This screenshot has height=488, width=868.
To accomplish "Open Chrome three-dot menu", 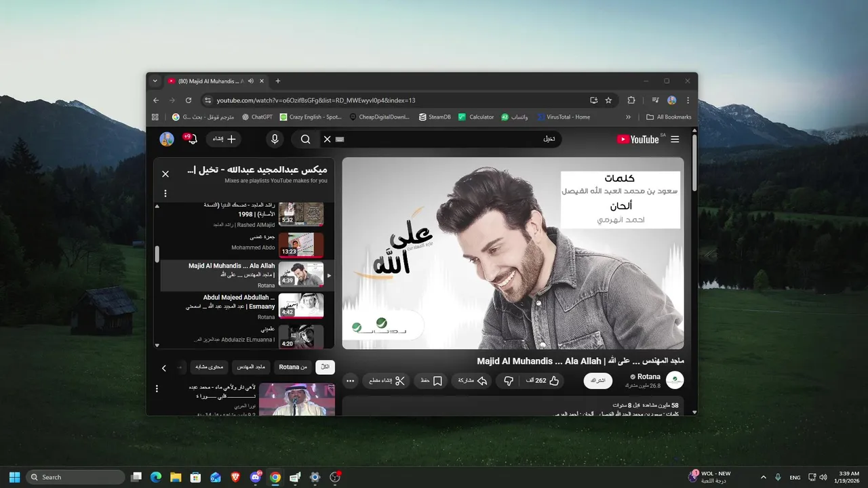I will click(x=688, y=100).
